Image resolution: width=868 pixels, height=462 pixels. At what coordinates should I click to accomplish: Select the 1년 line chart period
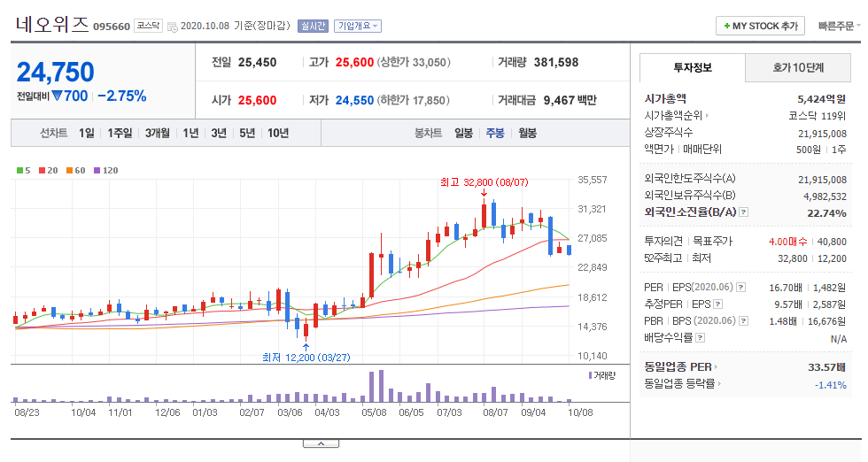pyautogui.click(x=190, y=133)
